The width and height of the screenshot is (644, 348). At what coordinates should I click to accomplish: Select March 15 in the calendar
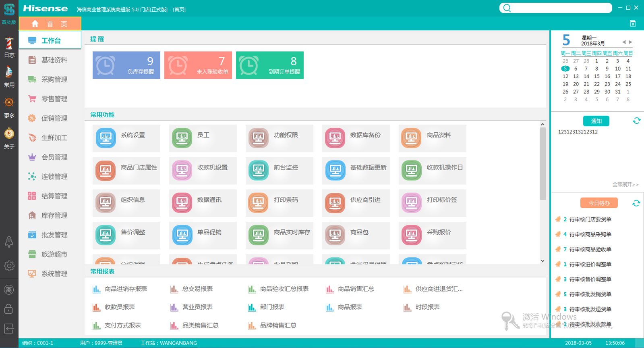pyautogui.click(x=597, y=76)
